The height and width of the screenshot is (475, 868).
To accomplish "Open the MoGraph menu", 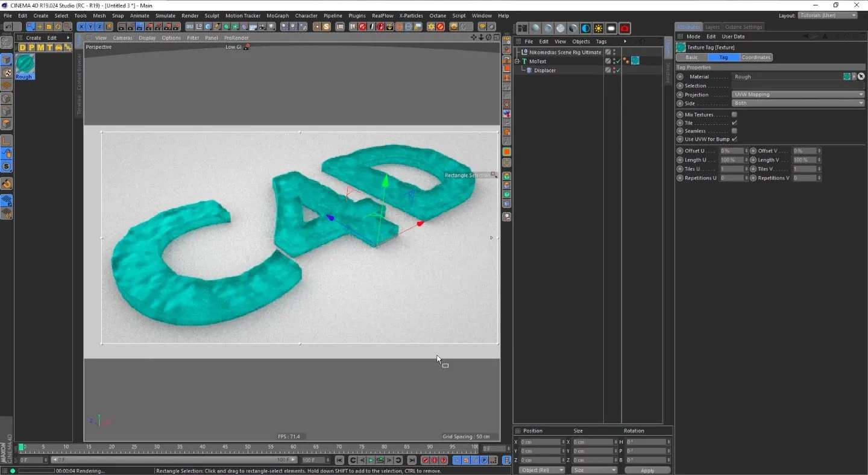I will (277, 16).
